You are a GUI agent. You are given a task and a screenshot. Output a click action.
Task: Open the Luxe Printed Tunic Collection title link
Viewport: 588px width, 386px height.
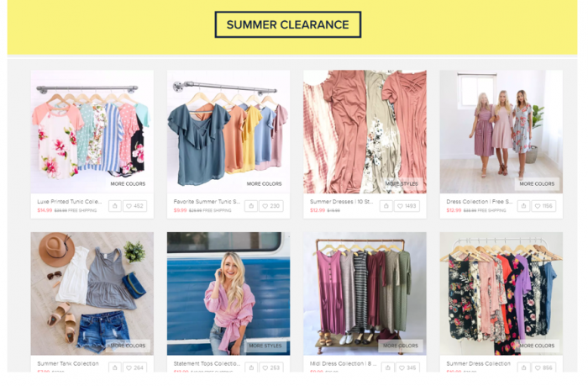(70, 202)
